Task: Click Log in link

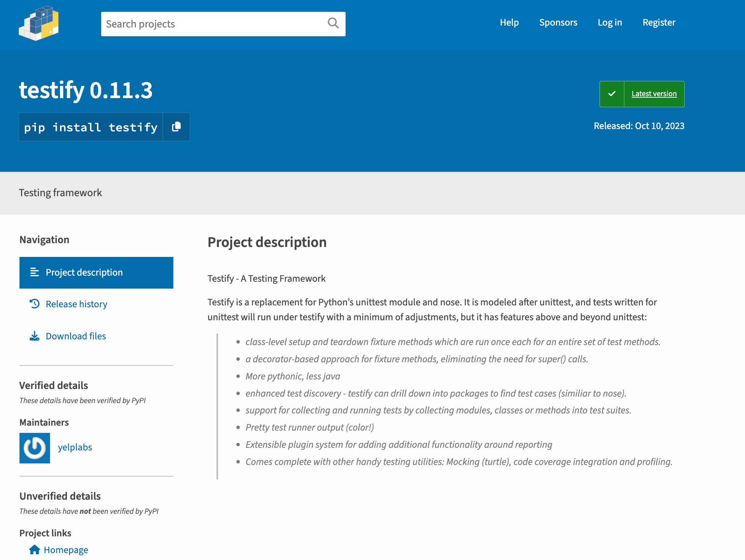Action: click(609, 23)
